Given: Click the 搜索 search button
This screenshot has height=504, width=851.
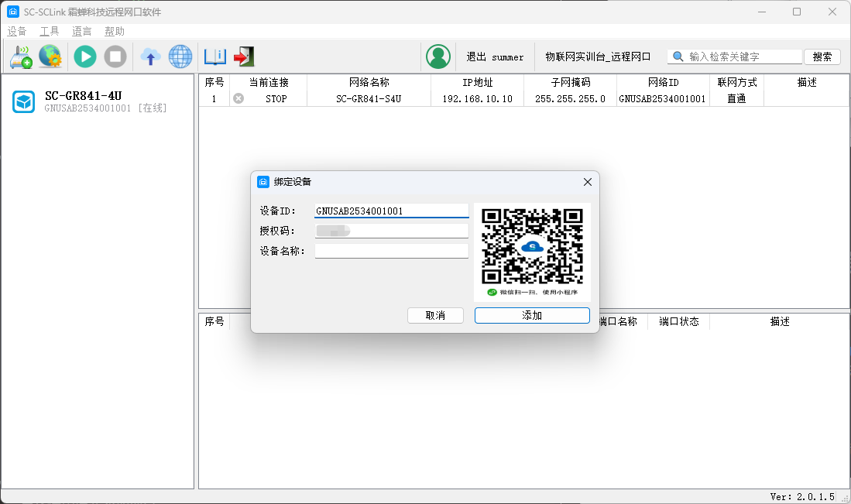Looking at the screenshot, I should pos(822,57).
